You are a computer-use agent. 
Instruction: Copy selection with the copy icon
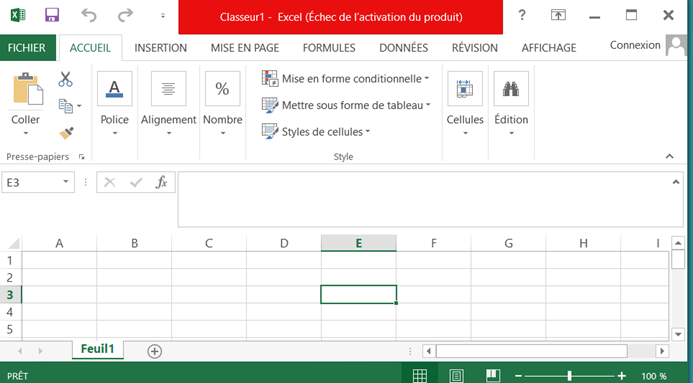click(65, 106)
